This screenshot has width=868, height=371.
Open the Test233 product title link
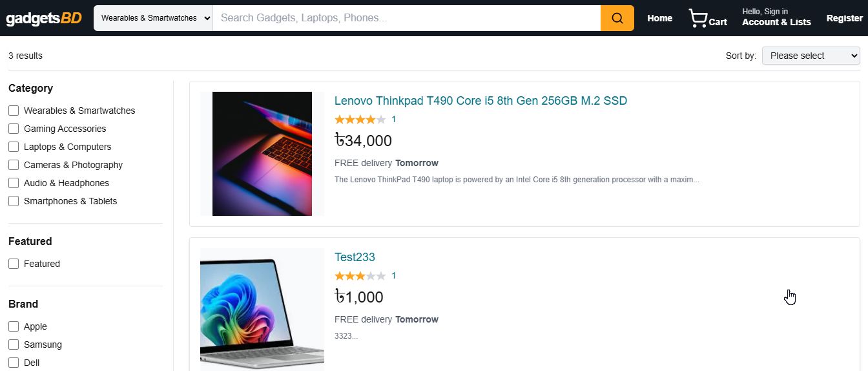click(355, 257)
